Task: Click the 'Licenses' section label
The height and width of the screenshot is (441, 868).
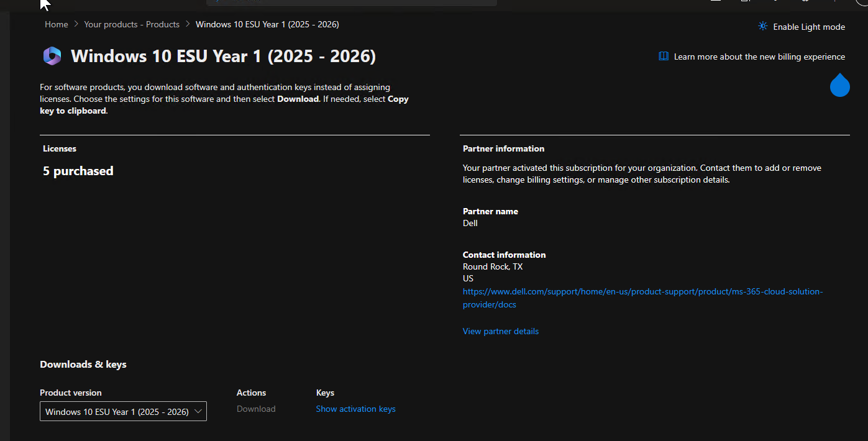Action: pos(60,148)
